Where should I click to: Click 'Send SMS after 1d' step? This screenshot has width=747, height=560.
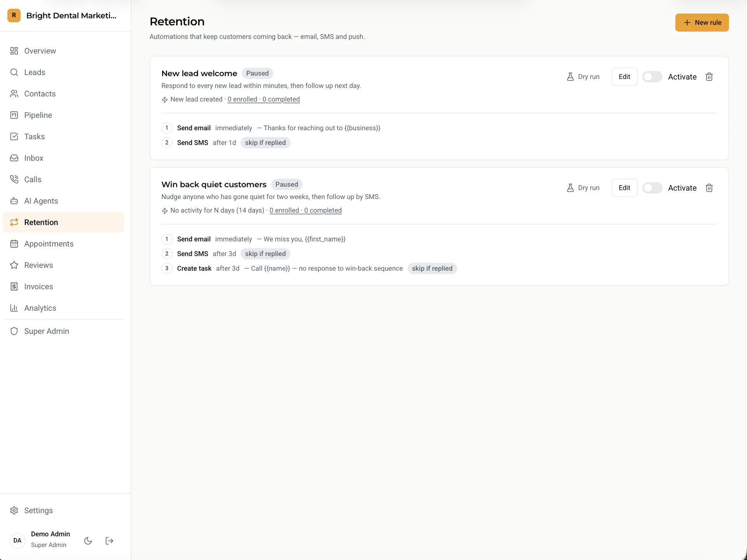207,143
